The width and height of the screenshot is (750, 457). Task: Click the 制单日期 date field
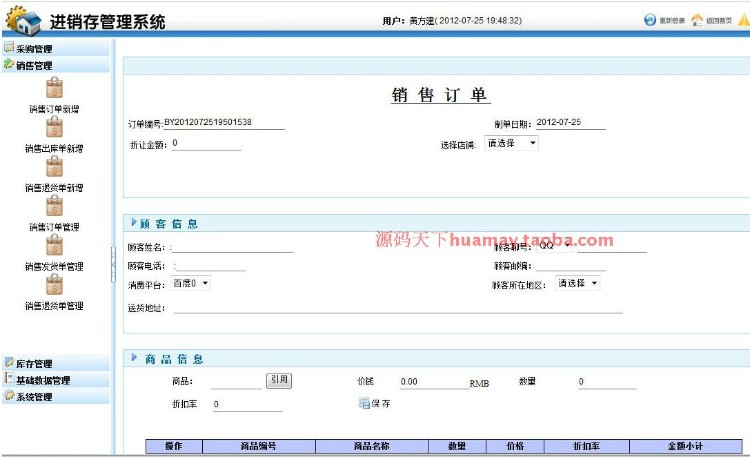point(571,123)
